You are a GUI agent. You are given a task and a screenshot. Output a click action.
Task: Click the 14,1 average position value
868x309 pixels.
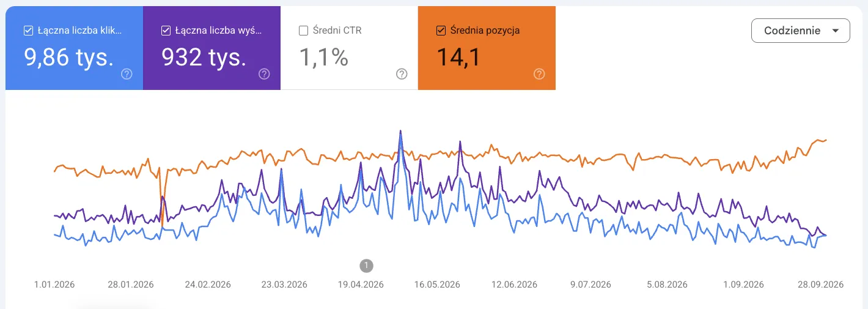[458, 58]
